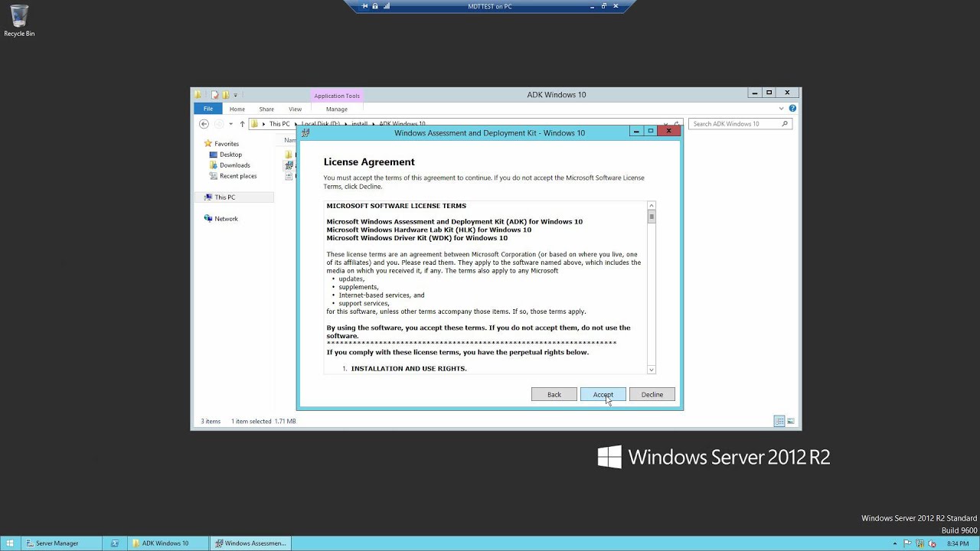Switch to Windows Assessment taskbar button
Viewport: 980px width, 551px height.
coord(251,543)
